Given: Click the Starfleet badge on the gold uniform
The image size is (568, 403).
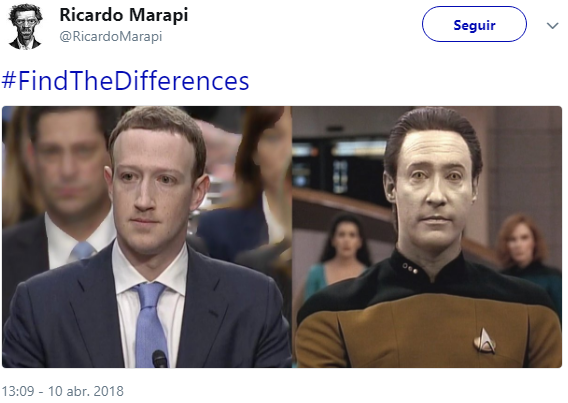Looking at the screenshot, I should (485, 340).
